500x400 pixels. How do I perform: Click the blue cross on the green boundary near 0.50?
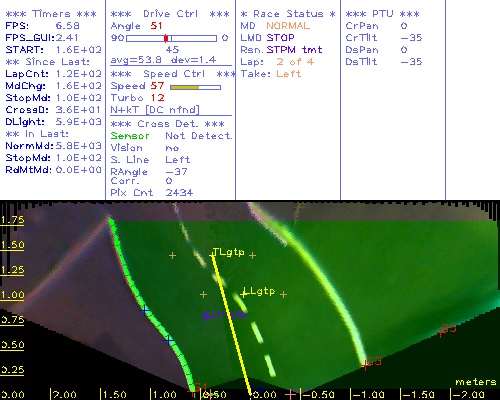coord(169,340)
